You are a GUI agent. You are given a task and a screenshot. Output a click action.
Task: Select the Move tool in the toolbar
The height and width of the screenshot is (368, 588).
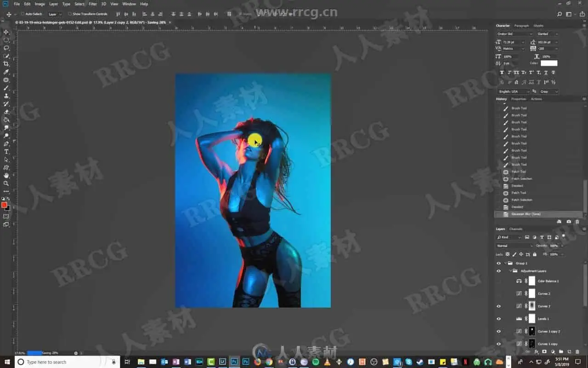[6, 32]
